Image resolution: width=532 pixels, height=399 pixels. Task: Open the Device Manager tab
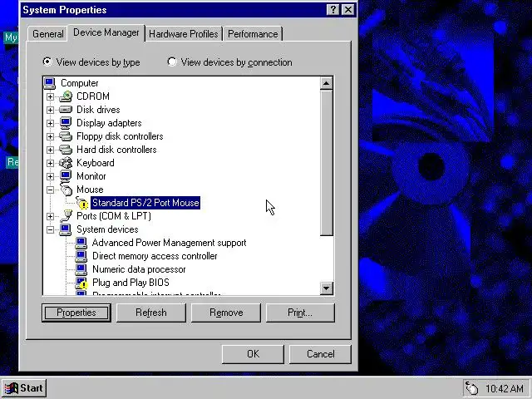[106, 32]
